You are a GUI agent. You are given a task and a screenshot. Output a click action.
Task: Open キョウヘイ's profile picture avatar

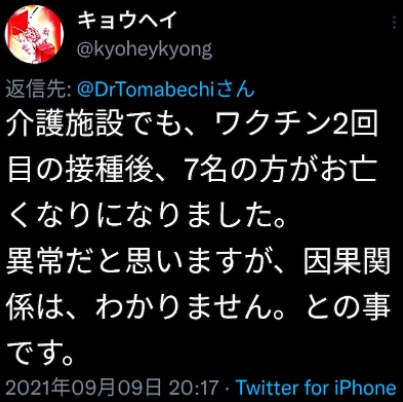[34, 33]
